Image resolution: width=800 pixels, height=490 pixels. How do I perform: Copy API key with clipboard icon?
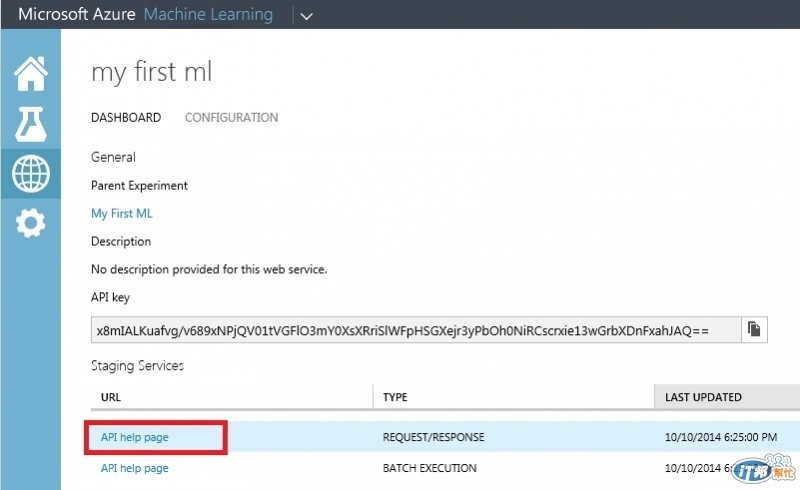(754, 329)
